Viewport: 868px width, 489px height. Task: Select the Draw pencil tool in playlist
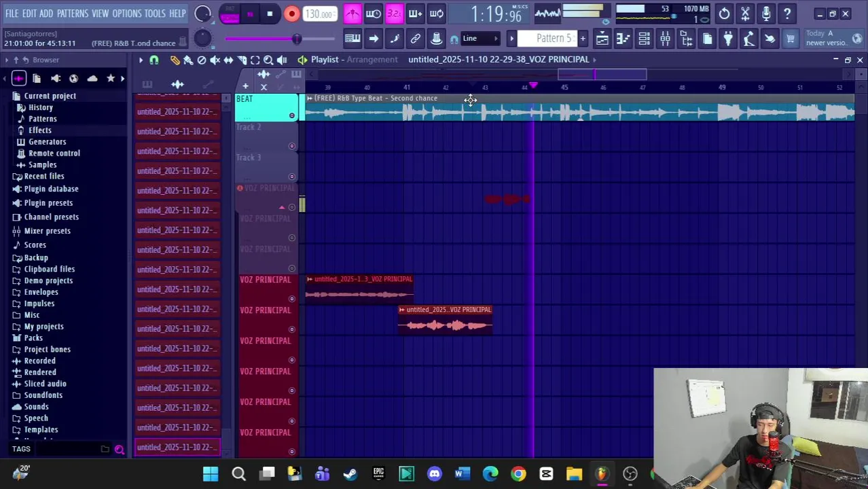(x=175, y=60)
